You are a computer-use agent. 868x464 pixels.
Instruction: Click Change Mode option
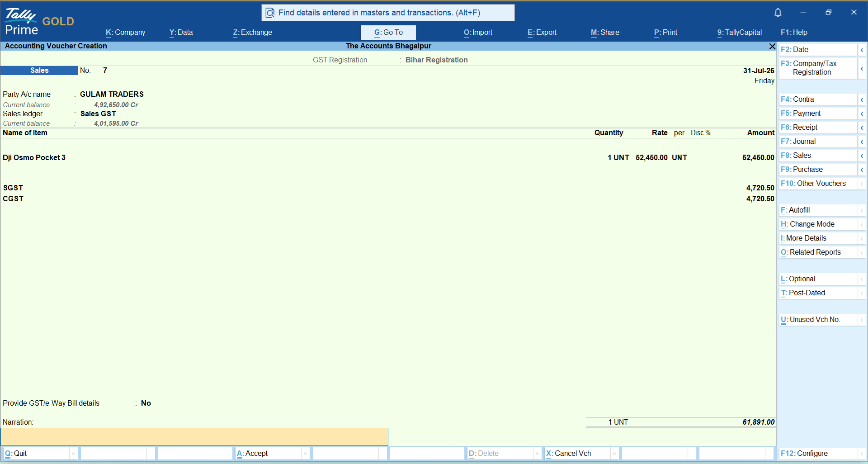(818, 224)
